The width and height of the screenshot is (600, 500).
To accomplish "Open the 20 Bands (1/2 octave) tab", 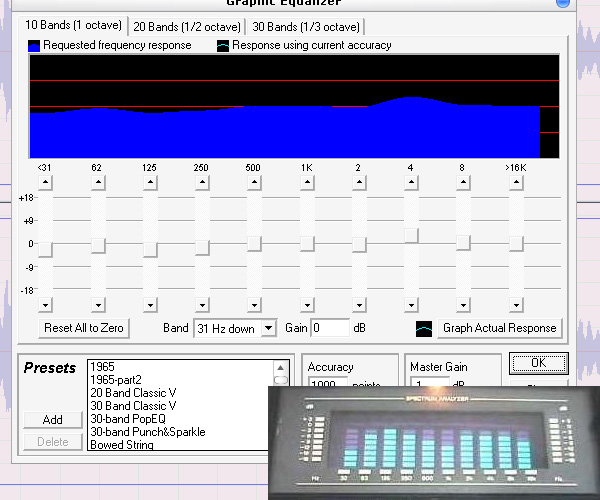I will coord(187,27).
